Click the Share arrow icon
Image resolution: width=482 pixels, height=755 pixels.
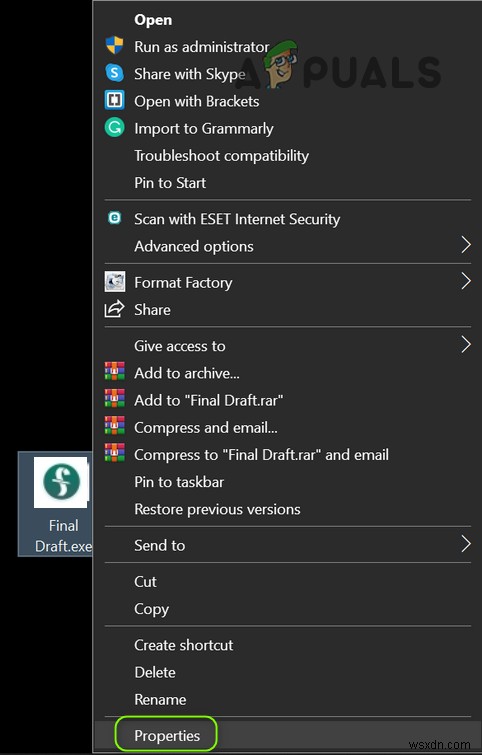(115, 309)
